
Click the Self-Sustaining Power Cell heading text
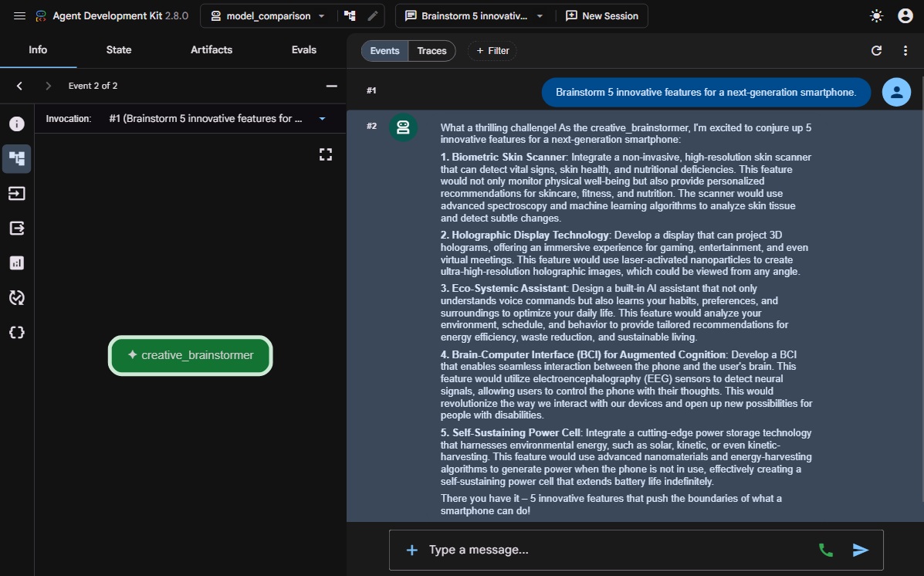[x=510, y=432]
